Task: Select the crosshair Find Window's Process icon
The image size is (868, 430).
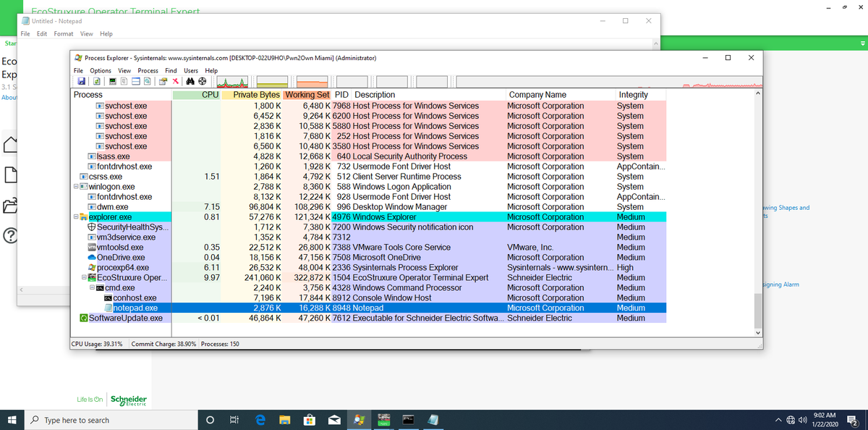Action: (x=202, y=81)
